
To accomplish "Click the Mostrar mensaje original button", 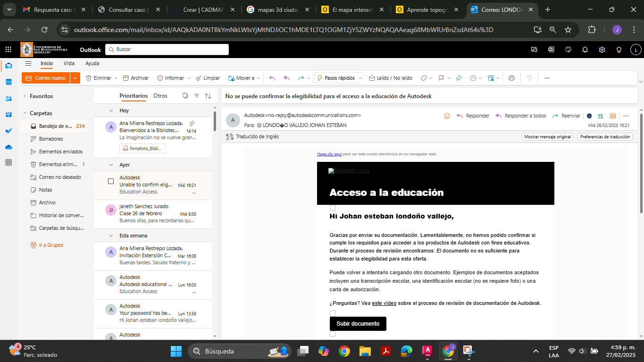I will 547,137.
